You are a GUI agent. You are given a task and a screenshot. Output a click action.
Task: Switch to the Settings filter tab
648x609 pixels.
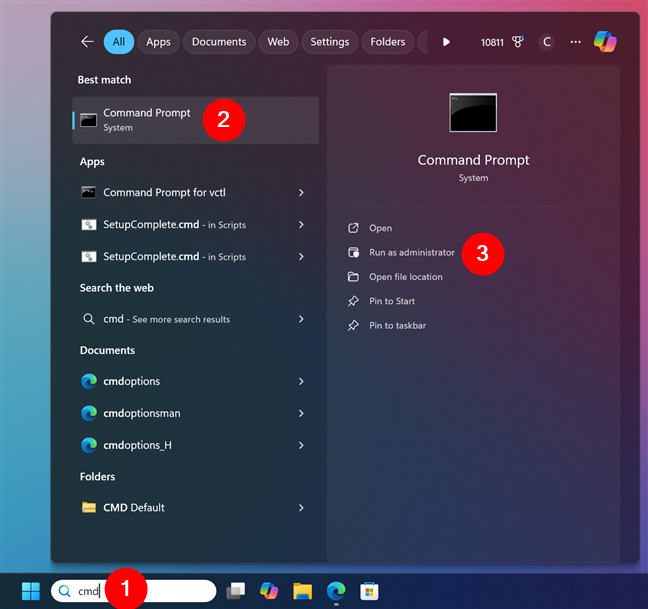329,42
